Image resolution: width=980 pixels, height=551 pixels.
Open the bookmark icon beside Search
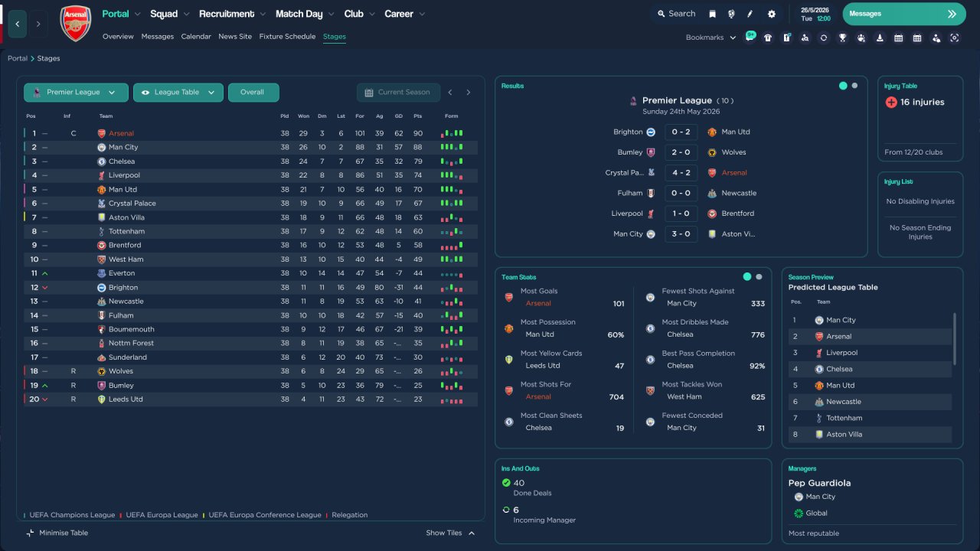[x=712, y=14]
